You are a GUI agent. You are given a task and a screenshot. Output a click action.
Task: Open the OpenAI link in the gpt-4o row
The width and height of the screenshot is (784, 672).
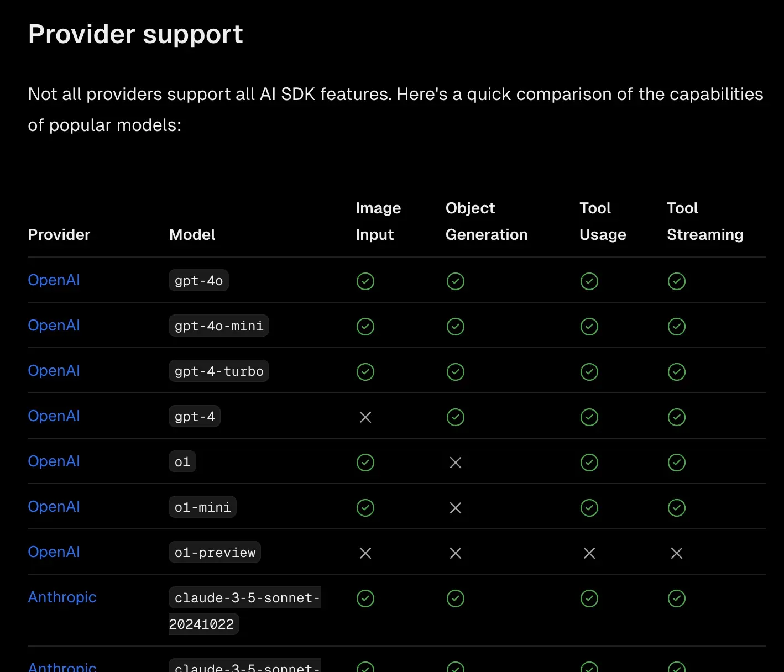point(54,280)
